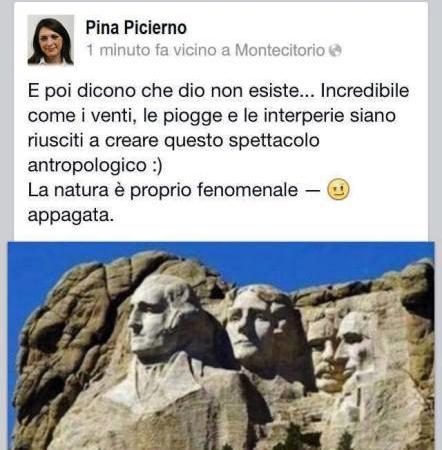Click the yellow smiley feeling emoji

pos(338,189)
